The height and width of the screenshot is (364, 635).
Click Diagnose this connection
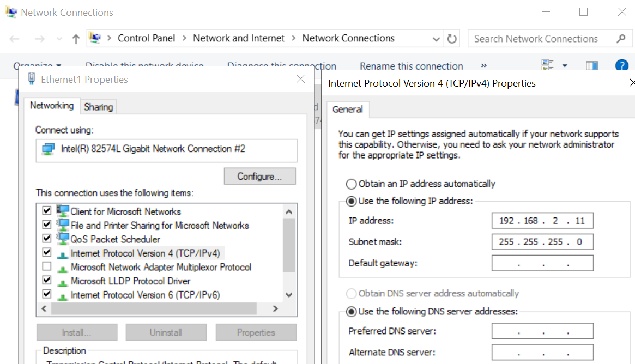(281, 65)
